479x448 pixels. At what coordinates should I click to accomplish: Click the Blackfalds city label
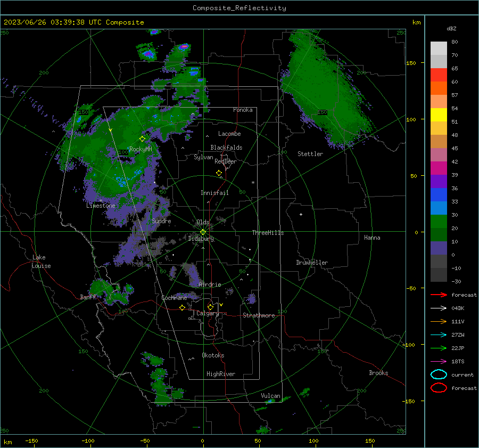coord(226,148)
